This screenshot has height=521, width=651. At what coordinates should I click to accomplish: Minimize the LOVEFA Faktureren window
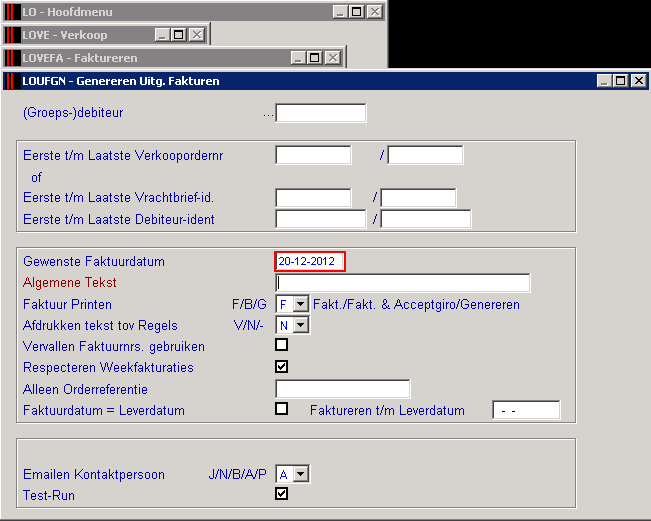(298, 58)
